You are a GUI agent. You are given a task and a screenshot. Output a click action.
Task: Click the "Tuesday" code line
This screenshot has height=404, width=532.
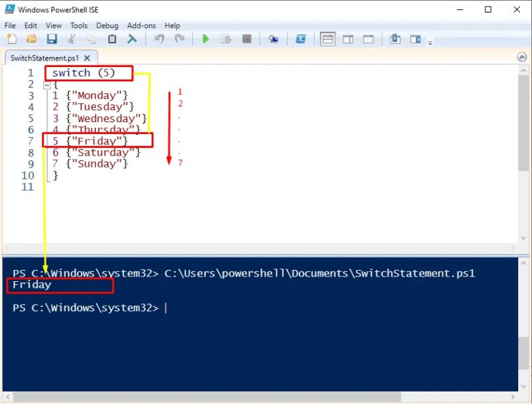click(x=93, y=107)
